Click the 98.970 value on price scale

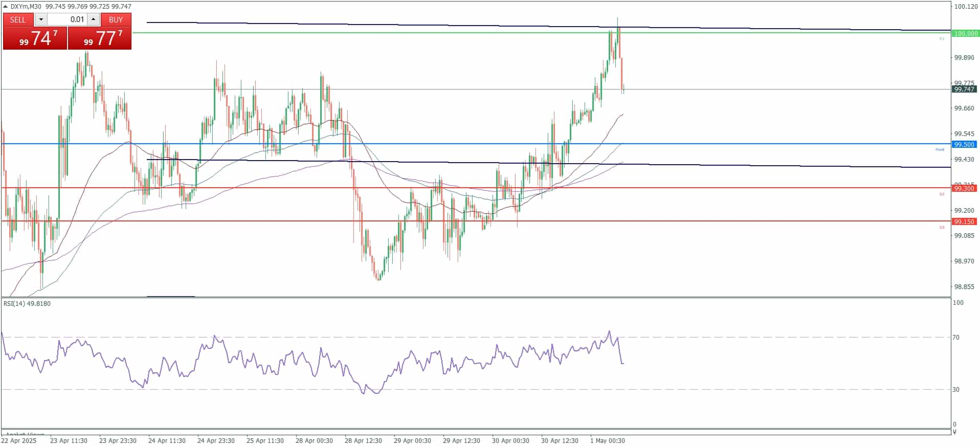965,261
